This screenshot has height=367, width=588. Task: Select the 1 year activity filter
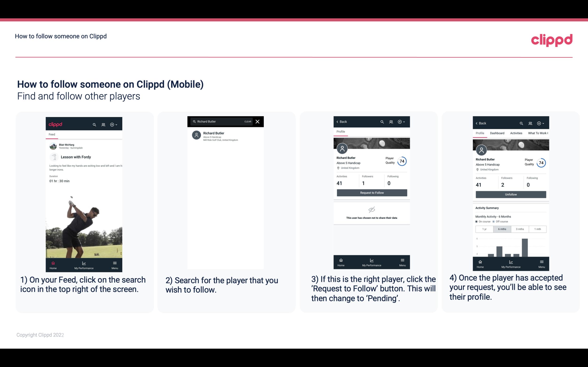pos(484,229)
